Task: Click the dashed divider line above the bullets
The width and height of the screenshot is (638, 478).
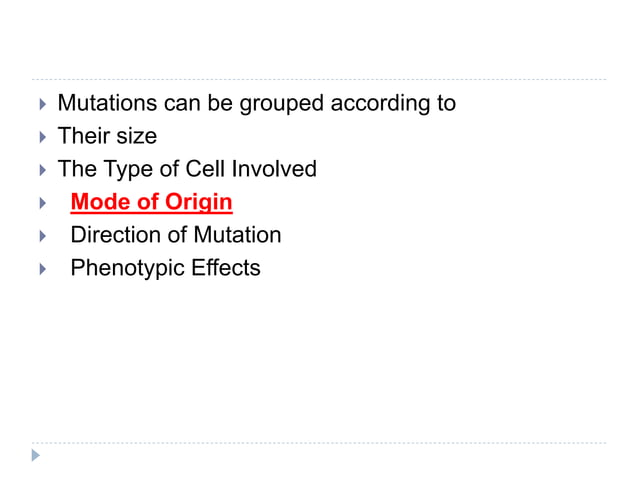Action: (x=318, y=79)
